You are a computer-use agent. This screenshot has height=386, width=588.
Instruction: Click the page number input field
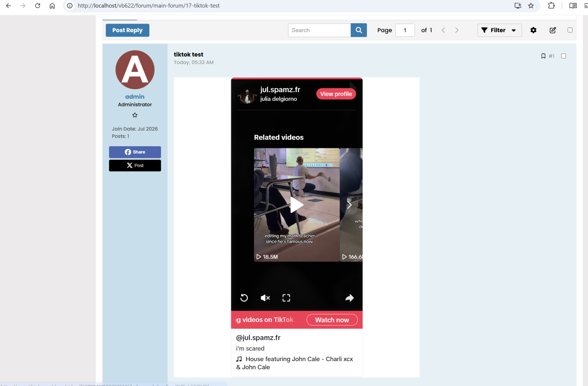click(x=405, y=30)
